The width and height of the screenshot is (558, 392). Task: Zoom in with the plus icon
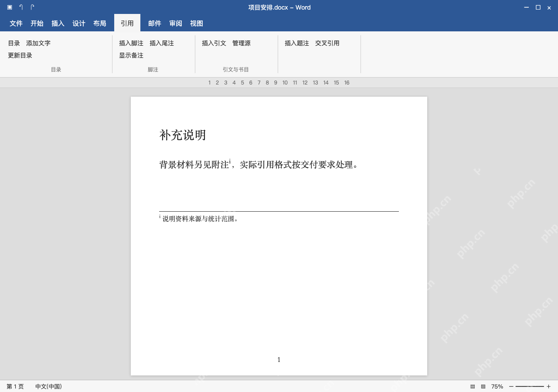point(548,386)
